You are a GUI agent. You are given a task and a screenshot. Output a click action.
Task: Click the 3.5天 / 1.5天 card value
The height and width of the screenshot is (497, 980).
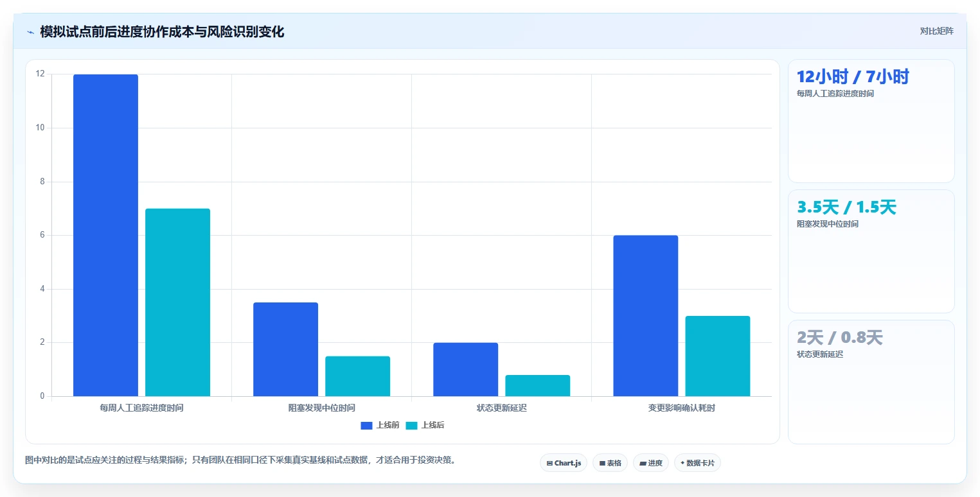coord(846,207)
